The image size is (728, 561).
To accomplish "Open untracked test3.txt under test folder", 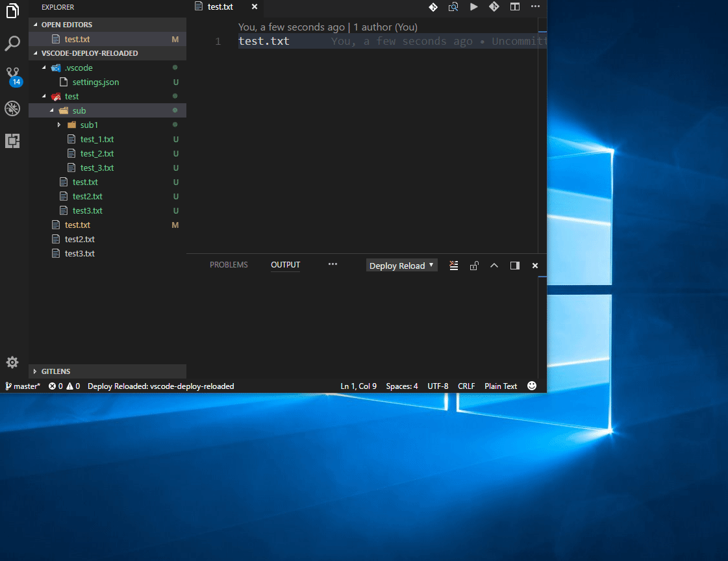I will point(107,210).
